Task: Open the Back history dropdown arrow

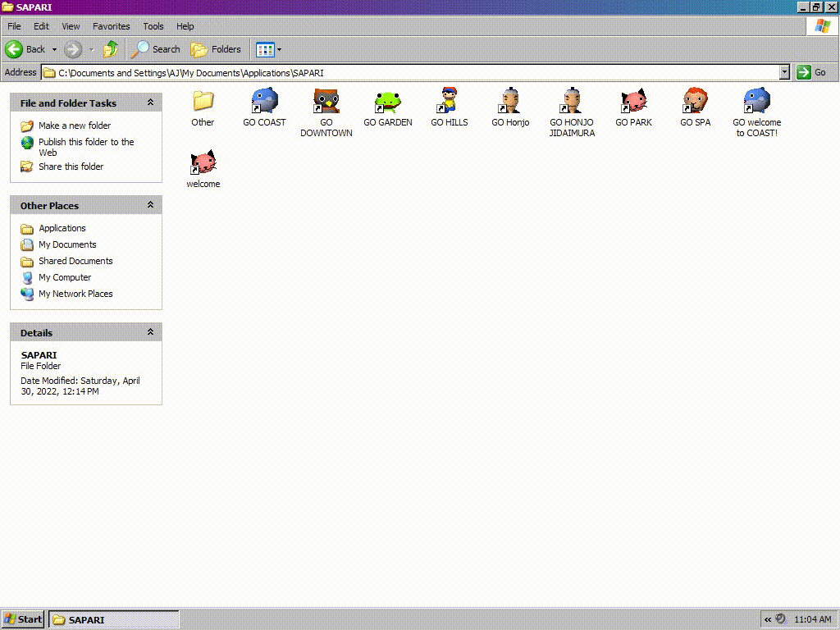Action: [54, 50]
